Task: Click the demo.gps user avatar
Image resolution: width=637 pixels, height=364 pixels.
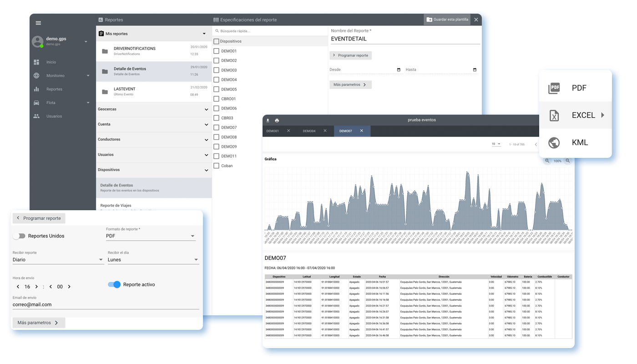Action: pyautogui.click(x=37, y=41)
